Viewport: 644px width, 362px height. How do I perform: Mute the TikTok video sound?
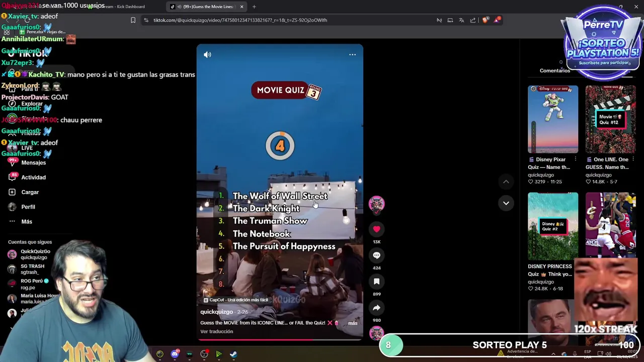(207, 54)
